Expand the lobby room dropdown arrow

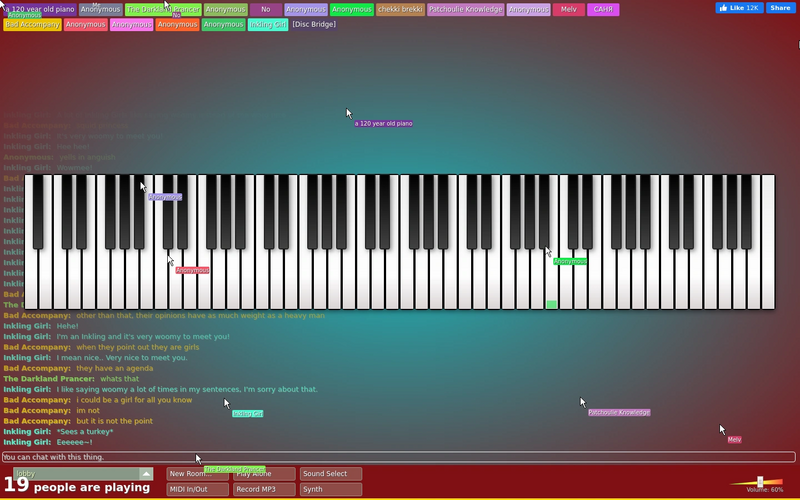point(146,474)
